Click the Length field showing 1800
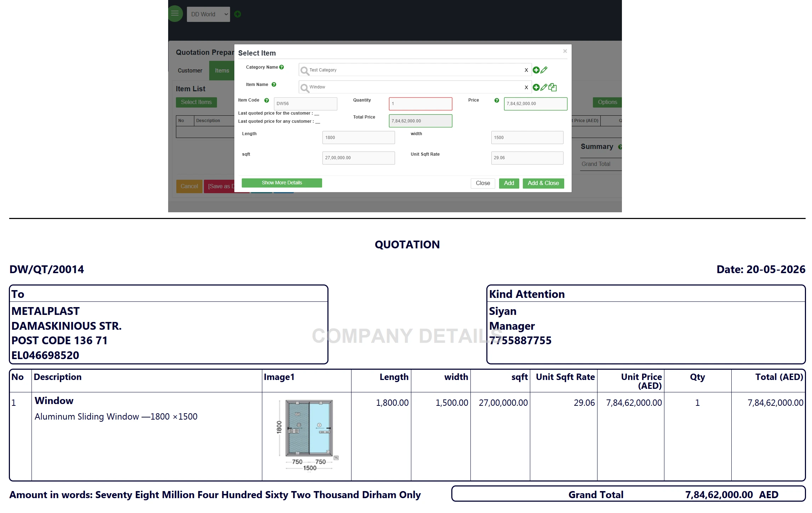 [x=359, y=138]
